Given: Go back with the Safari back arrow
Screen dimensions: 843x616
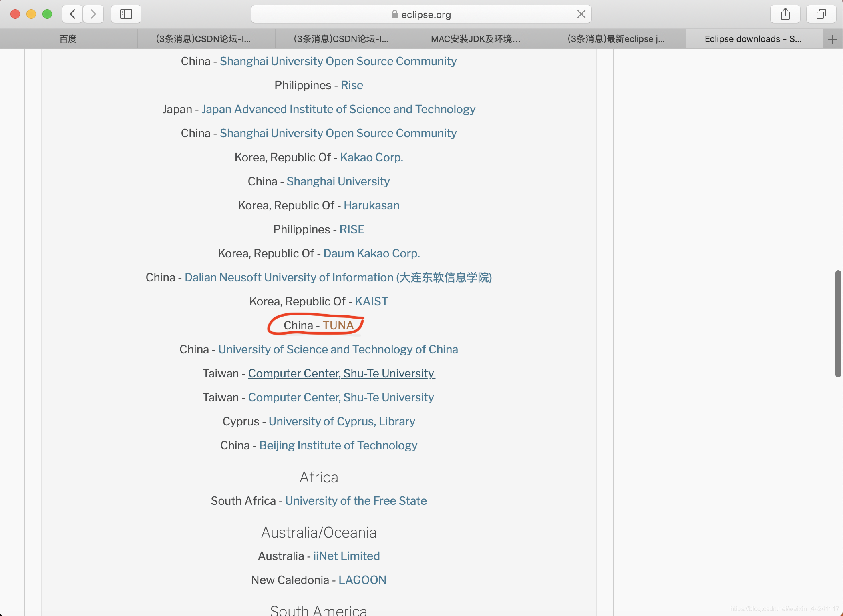Looking at the screenshot, I should click(x=73, y=14).
